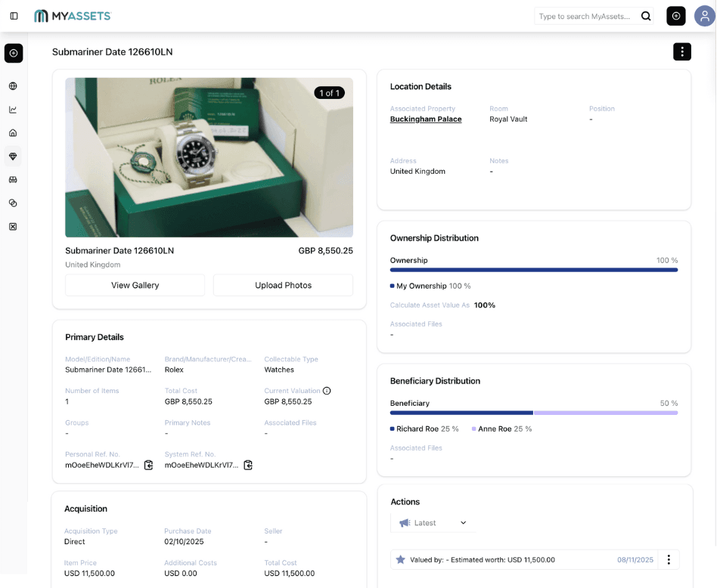Open the globe icon in sidebar
This screenshot has height=588, width=720.
pos(13,86)
